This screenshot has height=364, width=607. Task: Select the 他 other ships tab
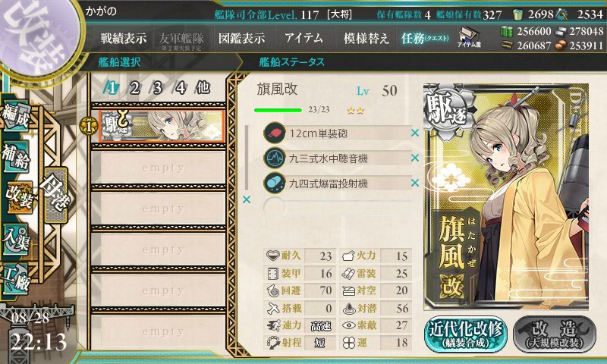(203, 88)
